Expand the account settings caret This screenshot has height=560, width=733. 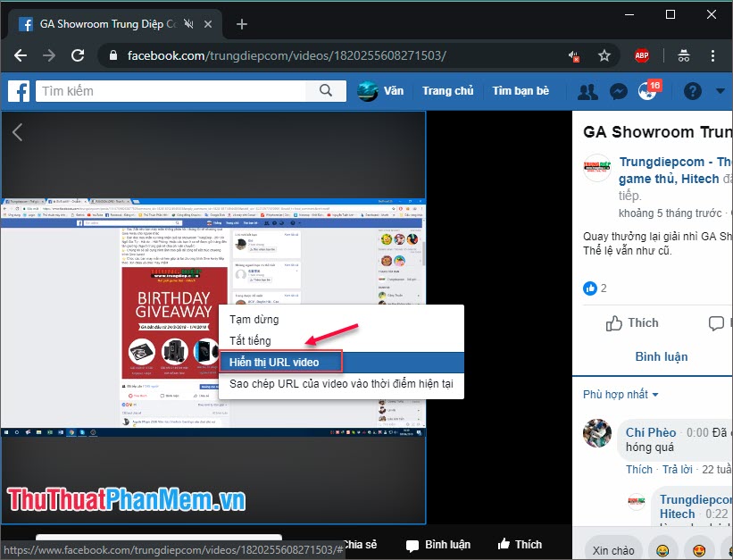click(x=720, y=91)
